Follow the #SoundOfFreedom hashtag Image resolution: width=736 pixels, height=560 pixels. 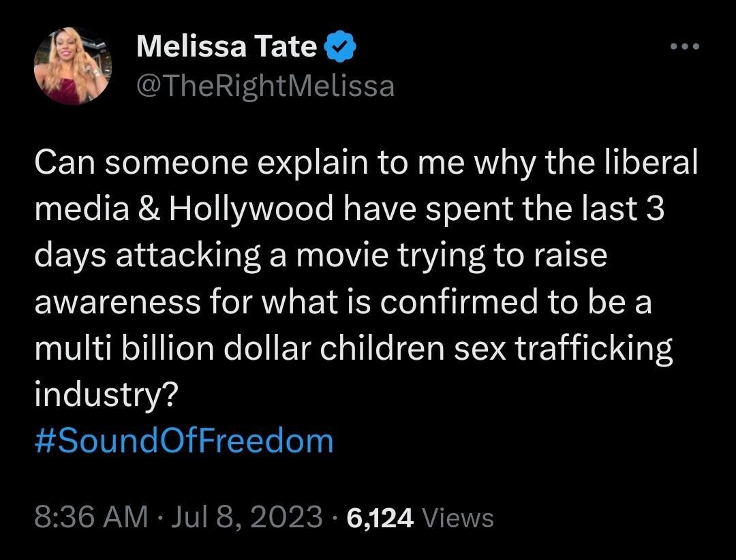[184, 441]
